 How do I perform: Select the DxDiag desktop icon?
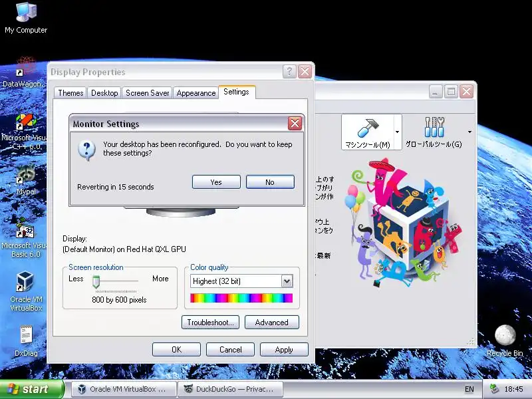tap(26, 341)
